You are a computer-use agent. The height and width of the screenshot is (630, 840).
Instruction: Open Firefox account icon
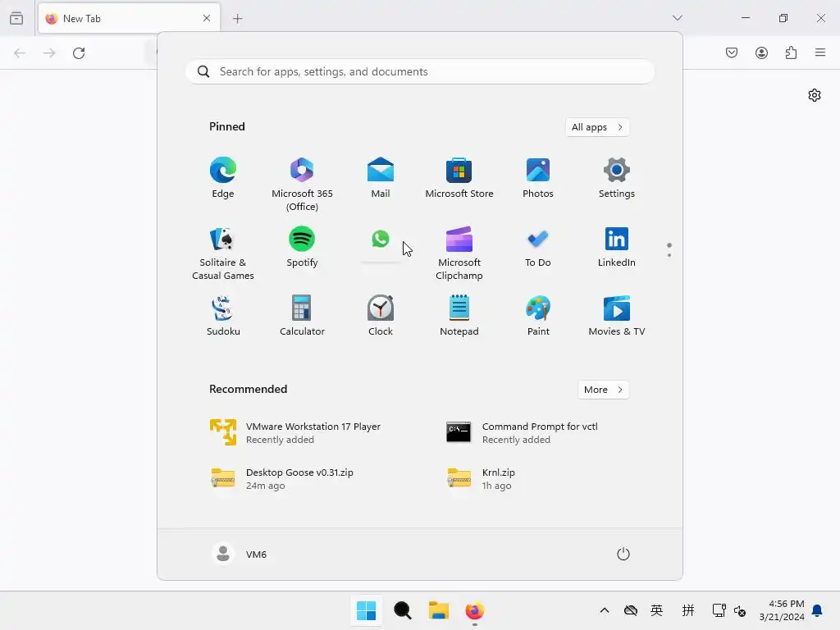pyautogui.click(x=761, y=52)
